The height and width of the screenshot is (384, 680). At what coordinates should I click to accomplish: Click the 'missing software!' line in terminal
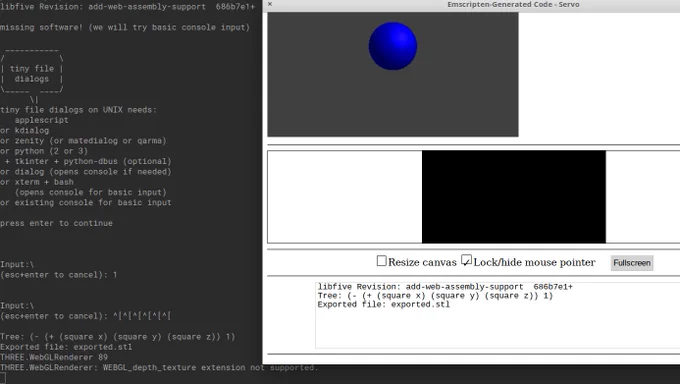pos(125,27)
